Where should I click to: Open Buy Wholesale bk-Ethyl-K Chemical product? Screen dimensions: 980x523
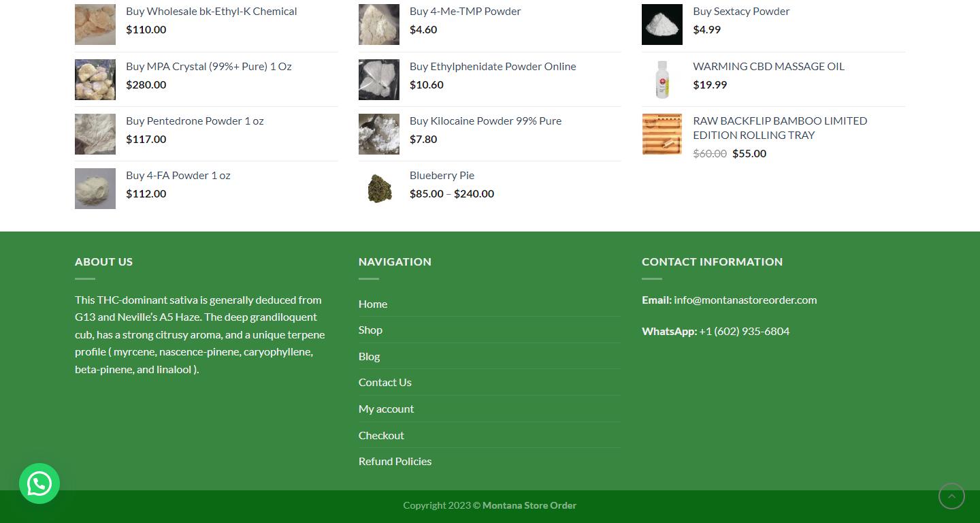[x=211, y=11]
